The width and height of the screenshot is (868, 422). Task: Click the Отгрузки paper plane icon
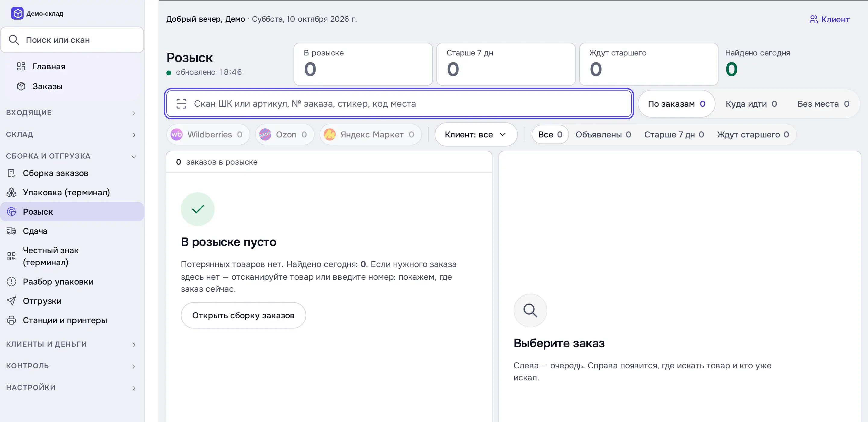11,301
